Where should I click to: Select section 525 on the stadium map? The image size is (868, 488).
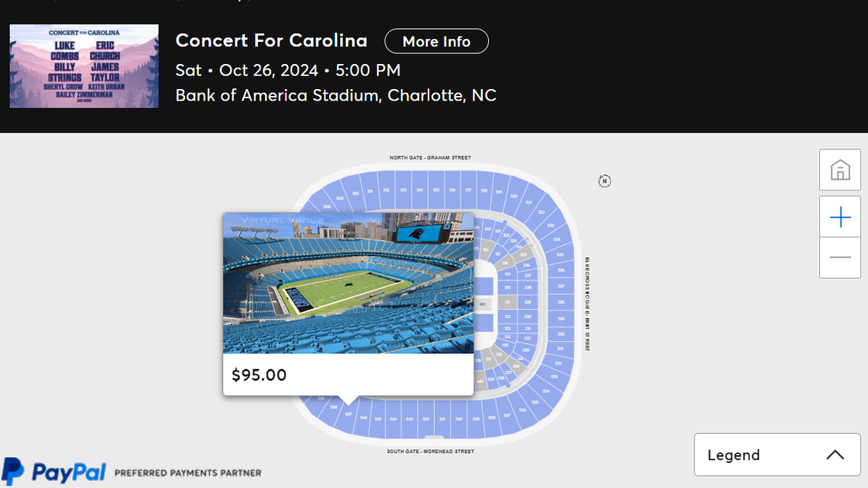(560, 254)
